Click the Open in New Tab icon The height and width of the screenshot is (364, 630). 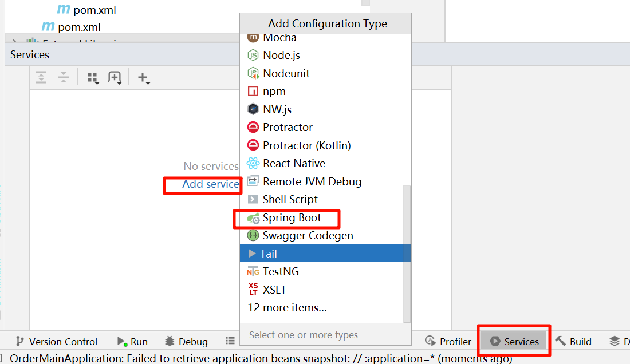[x=115, y=77]
